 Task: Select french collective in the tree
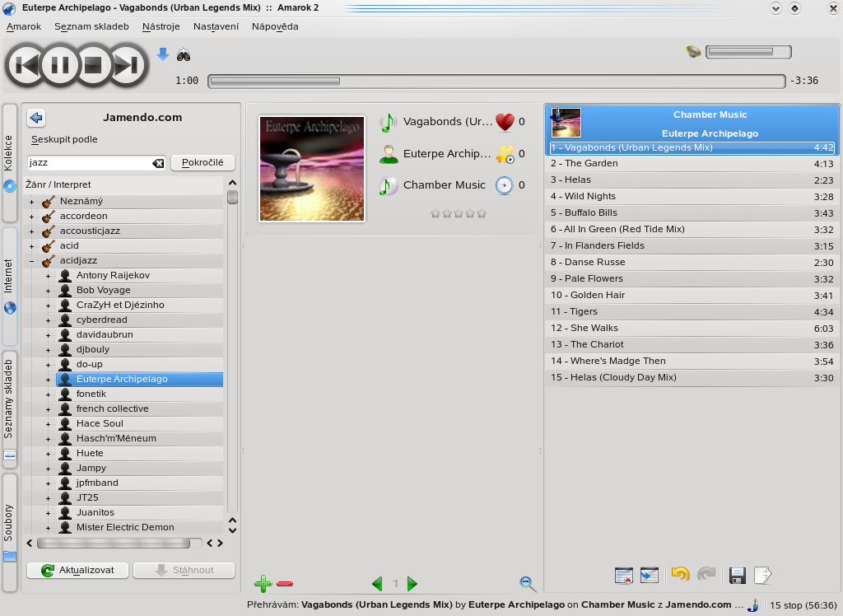[112, 408]
